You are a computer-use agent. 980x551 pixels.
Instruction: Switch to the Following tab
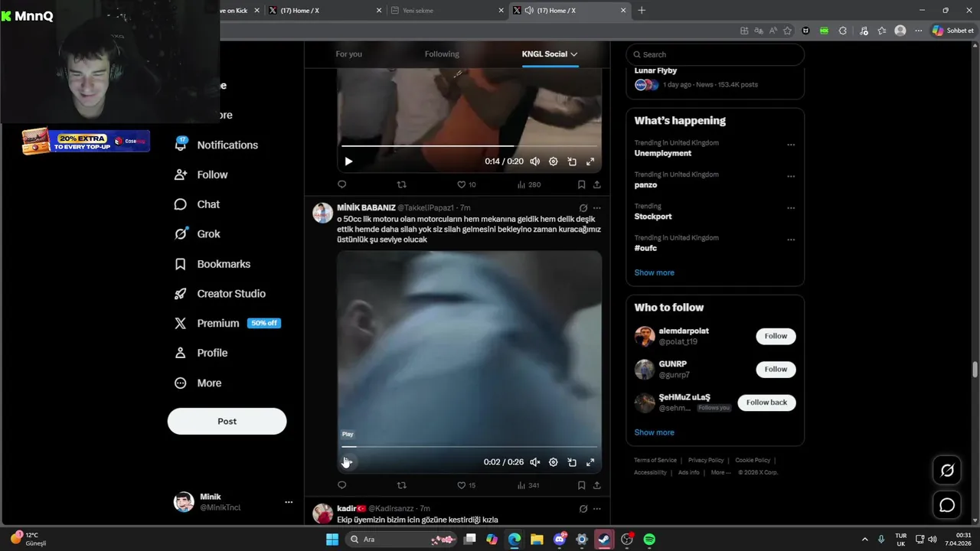coord(442,54)
